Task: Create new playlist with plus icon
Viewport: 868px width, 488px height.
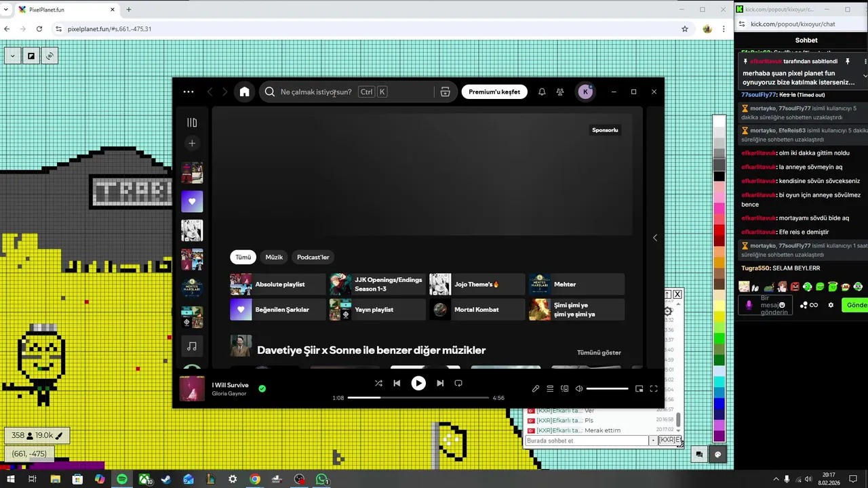Action: 192,143
